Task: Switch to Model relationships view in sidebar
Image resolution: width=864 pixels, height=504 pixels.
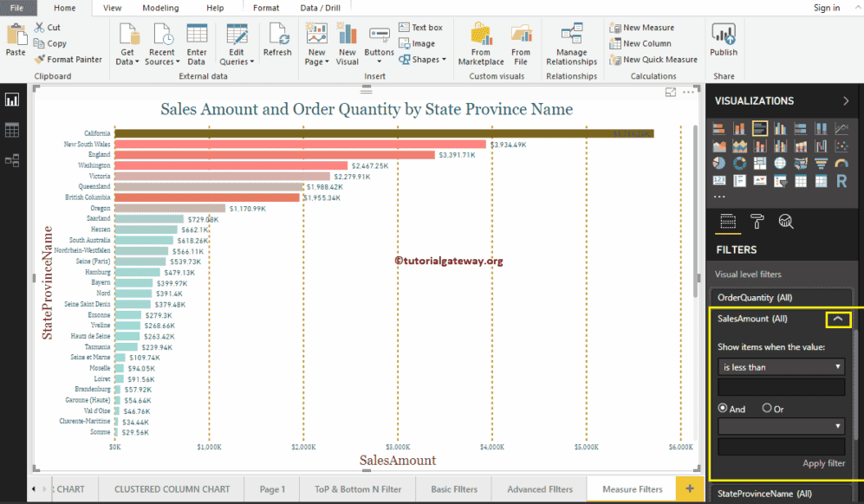Action: [x=12, y=160]
